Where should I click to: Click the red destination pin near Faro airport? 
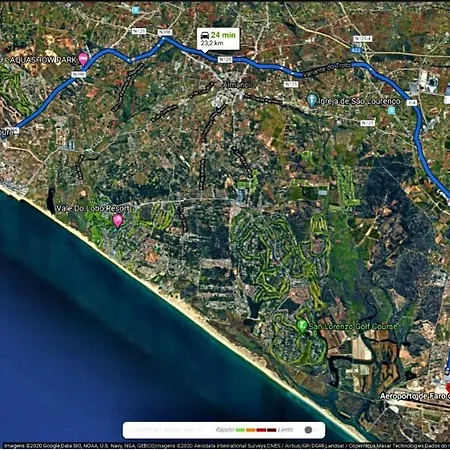448,388
